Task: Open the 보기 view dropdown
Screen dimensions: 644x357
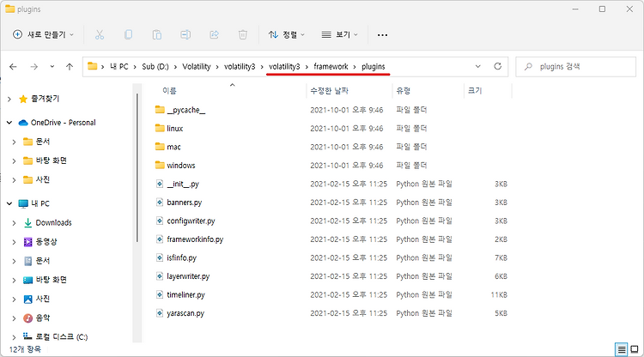Action: 339,35
